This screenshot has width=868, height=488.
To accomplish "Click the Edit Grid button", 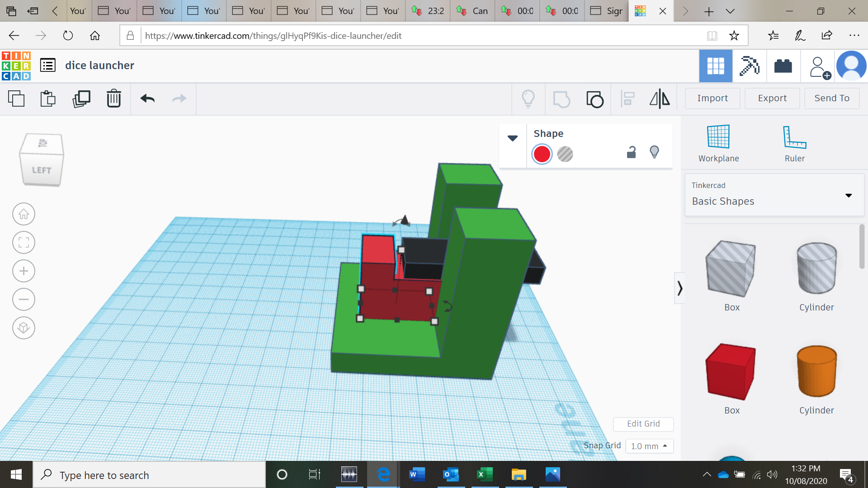I will click(x=643, y=424).
